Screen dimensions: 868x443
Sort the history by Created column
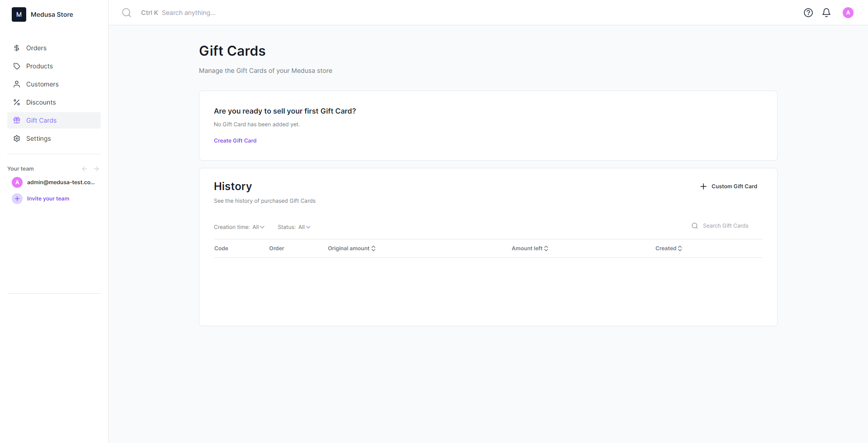click(x=669, y=248)
